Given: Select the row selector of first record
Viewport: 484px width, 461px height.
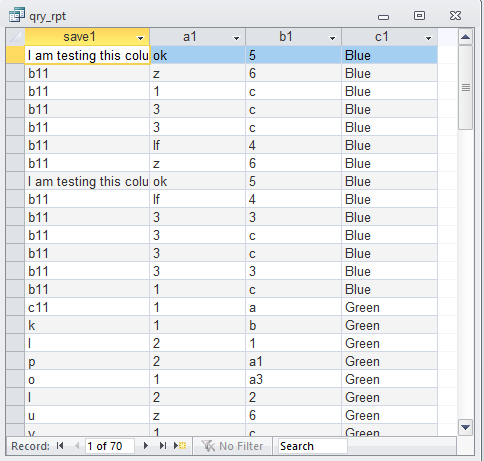Looking at the screenshot, I should 15,55.
